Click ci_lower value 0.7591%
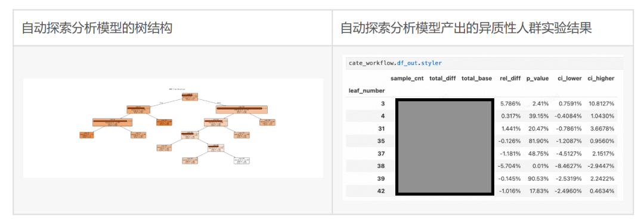Screen dimensions: 644x222 (569, 104)
